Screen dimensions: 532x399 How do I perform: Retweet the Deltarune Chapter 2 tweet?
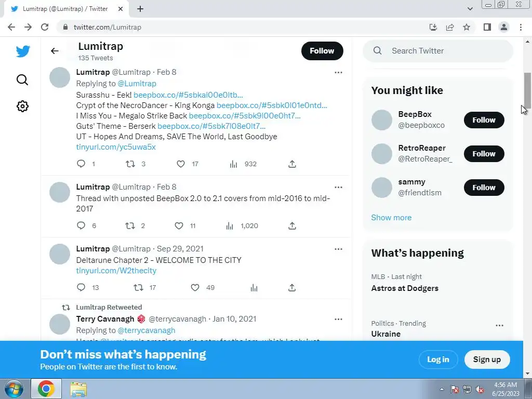click(x=138, y=287)
